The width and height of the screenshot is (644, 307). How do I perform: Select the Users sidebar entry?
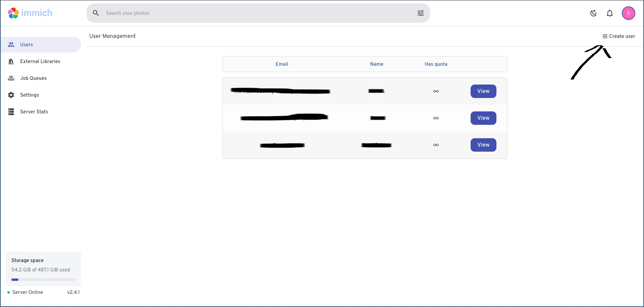coord(26,44)
